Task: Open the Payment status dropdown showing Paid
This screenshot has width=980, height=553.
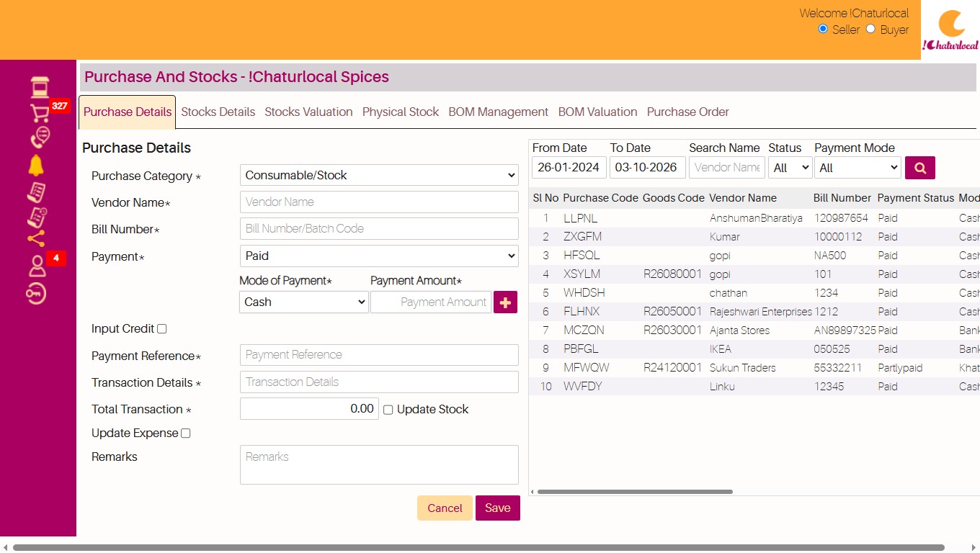Action: click(379, 256)
